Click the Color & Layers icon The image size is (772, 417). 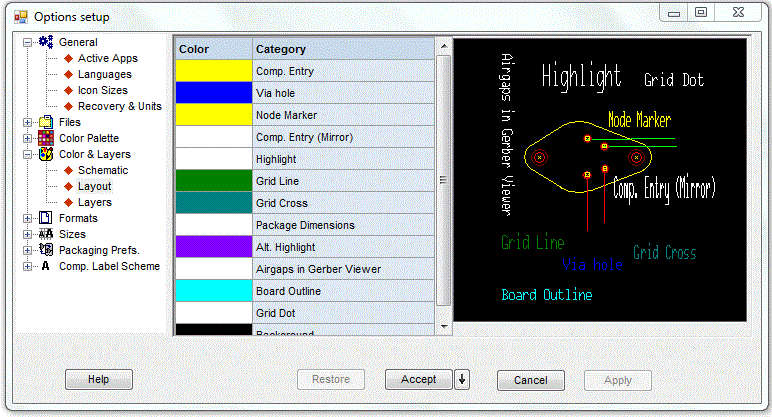pyautogui.click(x=46, y=154)
